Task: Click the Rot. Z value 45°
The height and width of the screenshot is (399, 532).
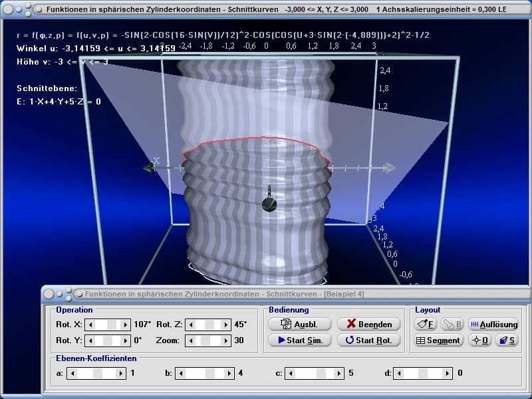Action: (x=240, y=325)
